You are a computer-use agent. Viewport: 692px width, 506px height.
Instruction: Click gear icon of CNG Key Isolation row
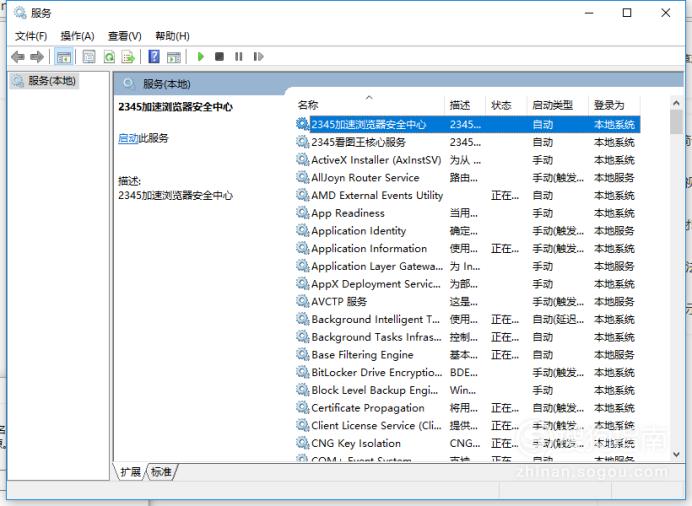coord(302,443)
